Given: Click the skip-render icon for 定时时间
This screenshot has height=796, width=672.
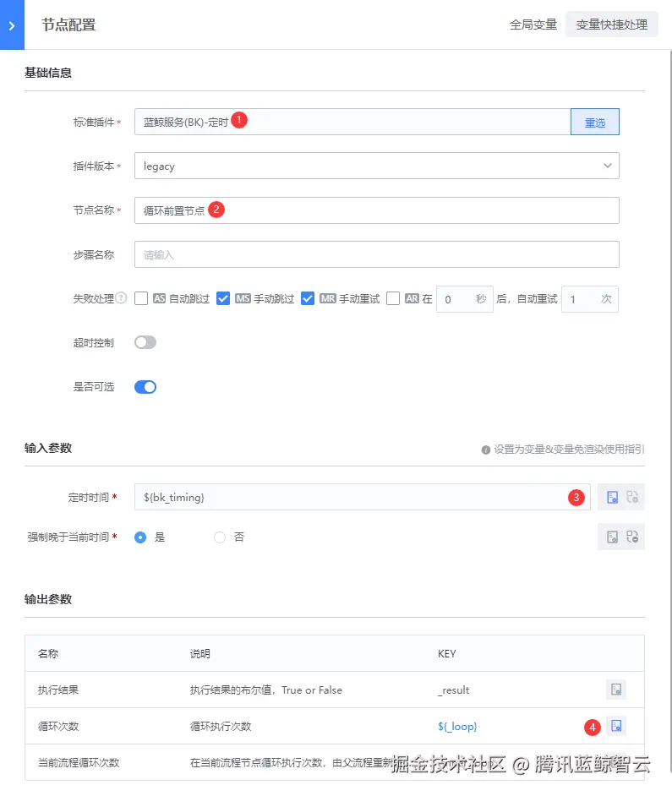Looking at the screenshot, I should [x=632, y=497].
